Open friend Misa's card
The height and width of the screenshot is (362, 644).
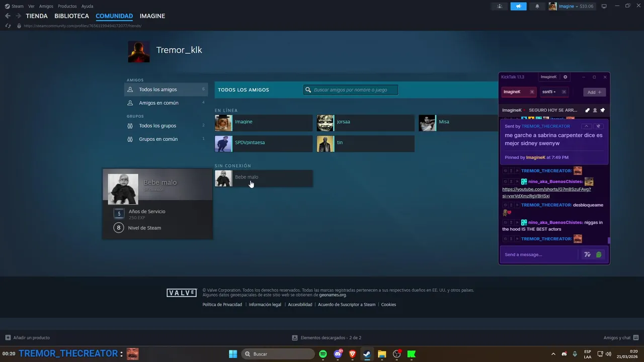(x=458, y=123)
